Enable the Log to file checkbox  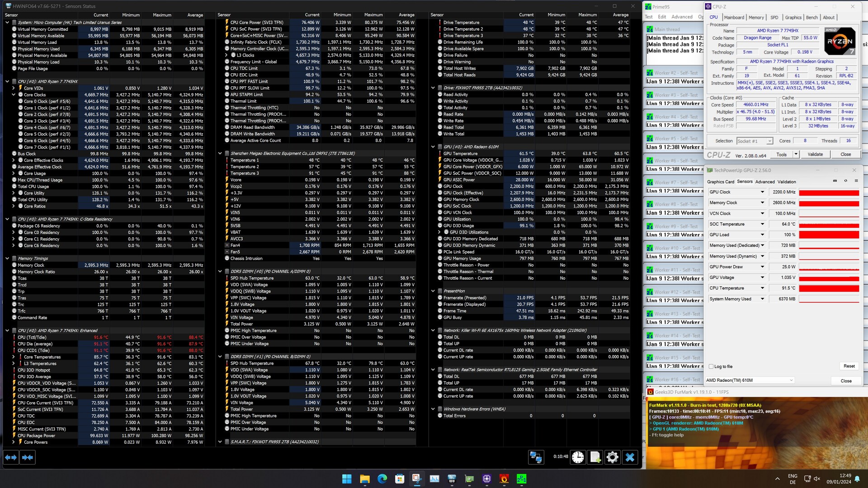(x=711, y=366)
